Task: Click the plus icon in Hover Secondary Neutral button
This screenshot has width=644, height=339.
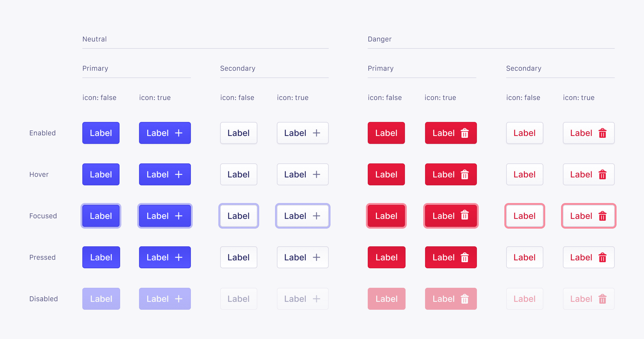Action: coord(317,174)
